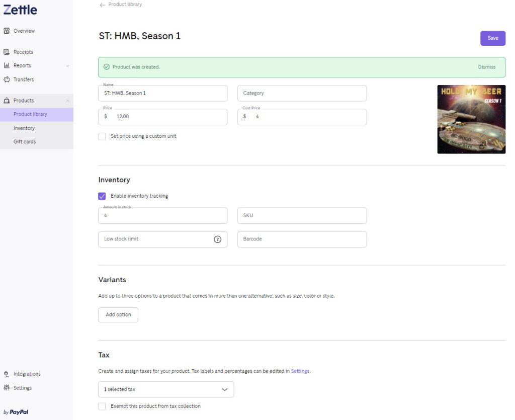Dismiss the product created notification
The image size is (515, 420).
pos(486,66)
